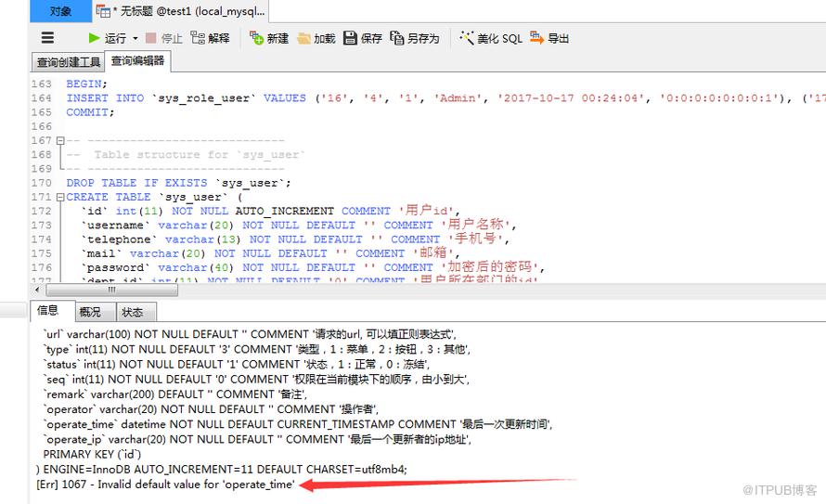The width and height of the screenshot is (826, 504).
Task: Click the `username` column definition line
Action: click(x=298, y=225)
